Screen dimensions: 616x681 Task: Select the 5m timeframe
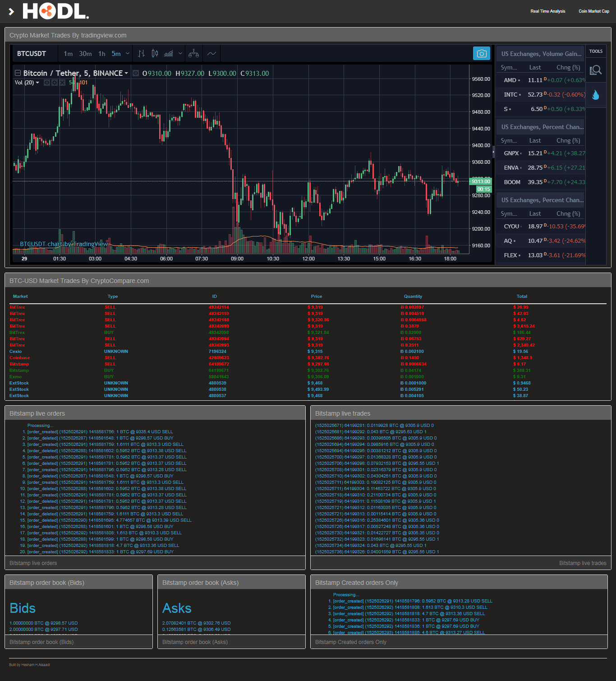pyautogui.click(x=116, y=53)
